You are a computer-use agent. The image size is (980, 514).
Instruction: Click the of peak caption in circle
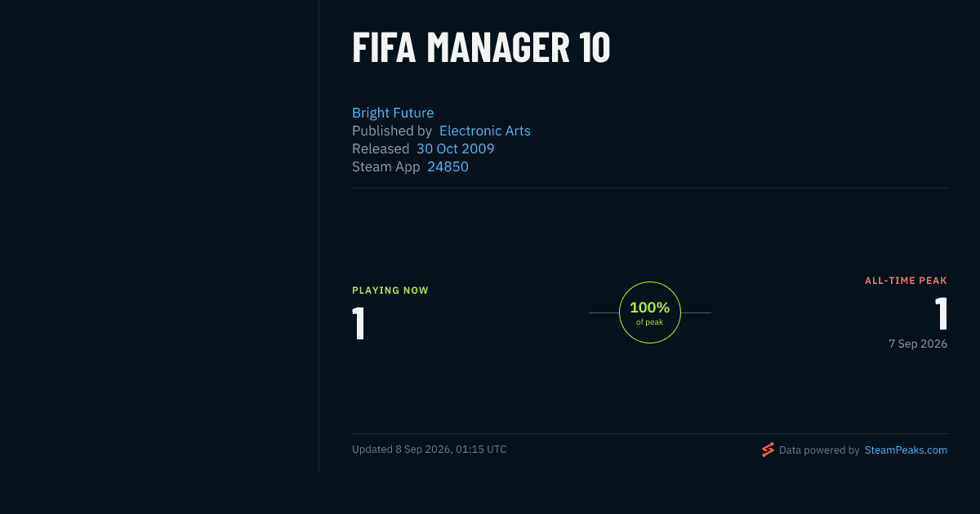tap(650, 322)
